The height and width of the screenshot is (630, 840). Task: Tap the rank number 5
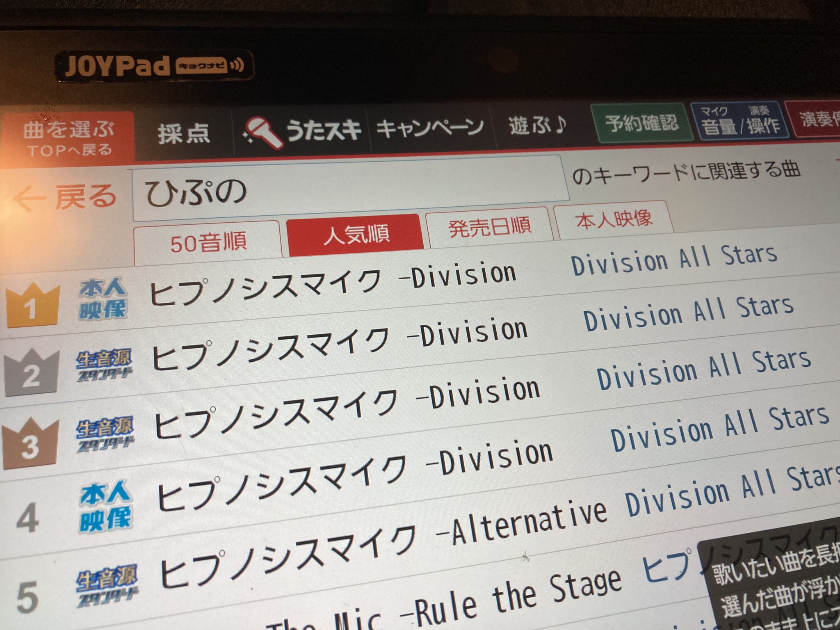[x=28, y=597]
